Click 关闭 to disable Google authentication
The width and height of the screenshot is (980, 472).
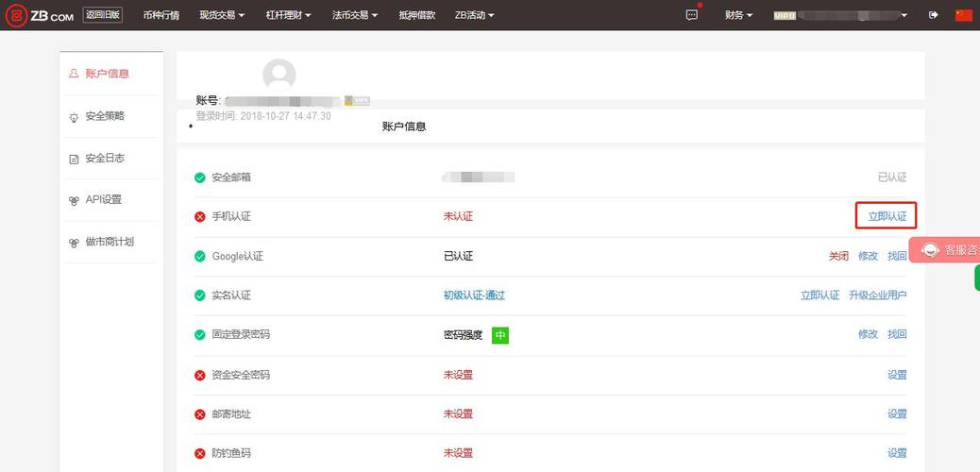pyautogui.click(x=838, y=256)
